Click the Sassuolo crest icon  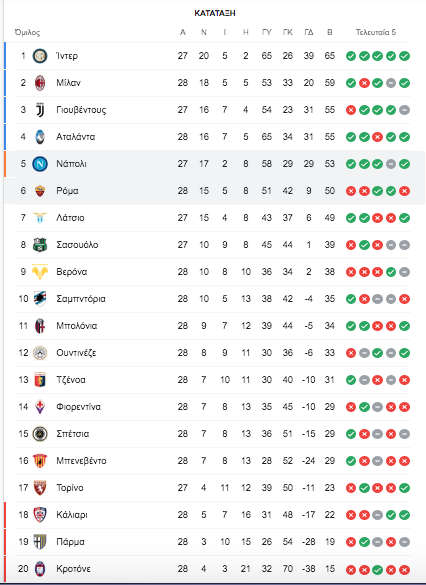coord(40,245)
